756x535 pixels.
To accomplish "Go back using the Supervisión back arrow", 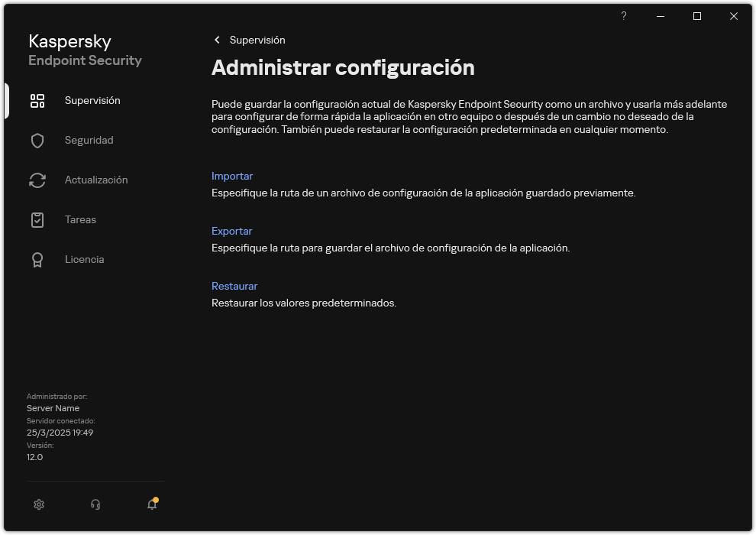I will [x=217, y=40].
